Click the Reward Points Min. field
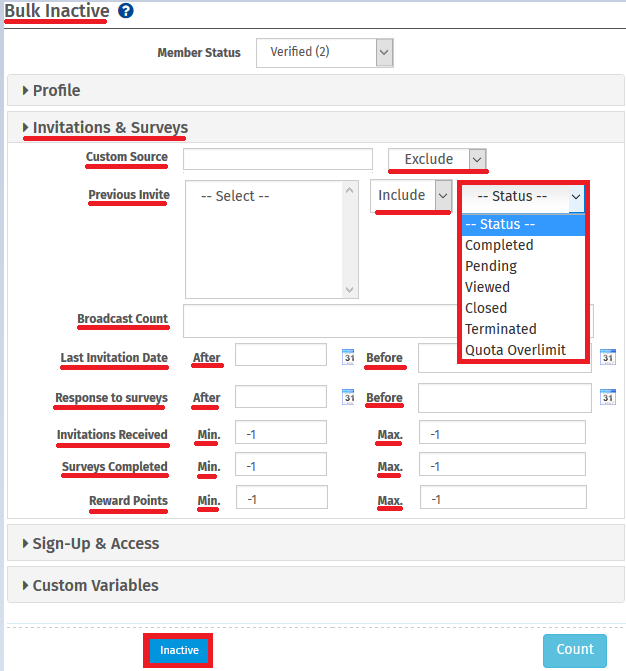 281,498
